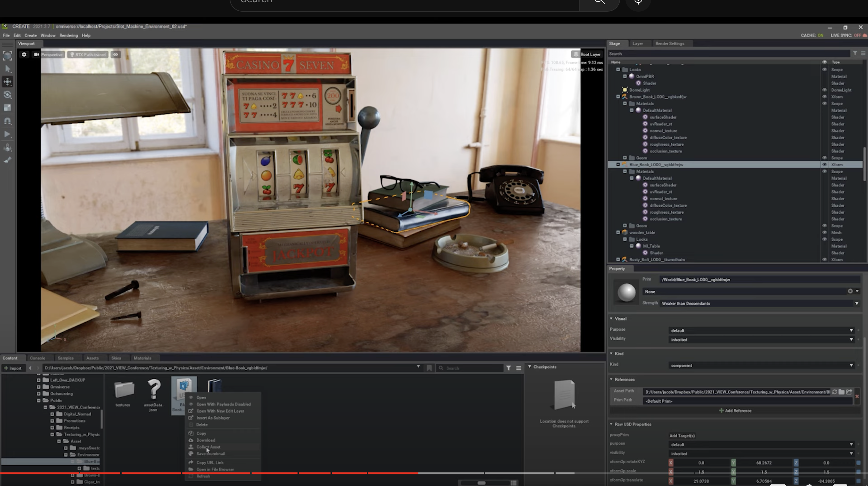Refresh the reference Asset Path
Viewport: 868px width, 486px height.
tap(834, 392)
